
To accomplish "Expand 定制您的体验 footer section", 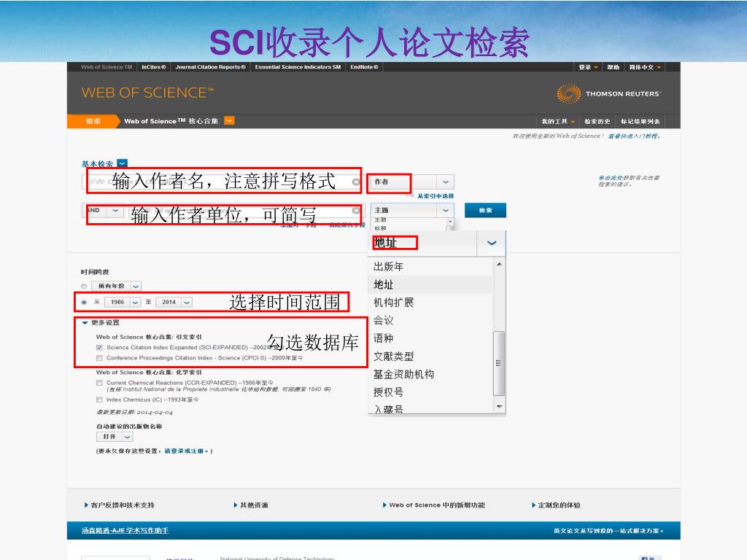I will (557, 505).
